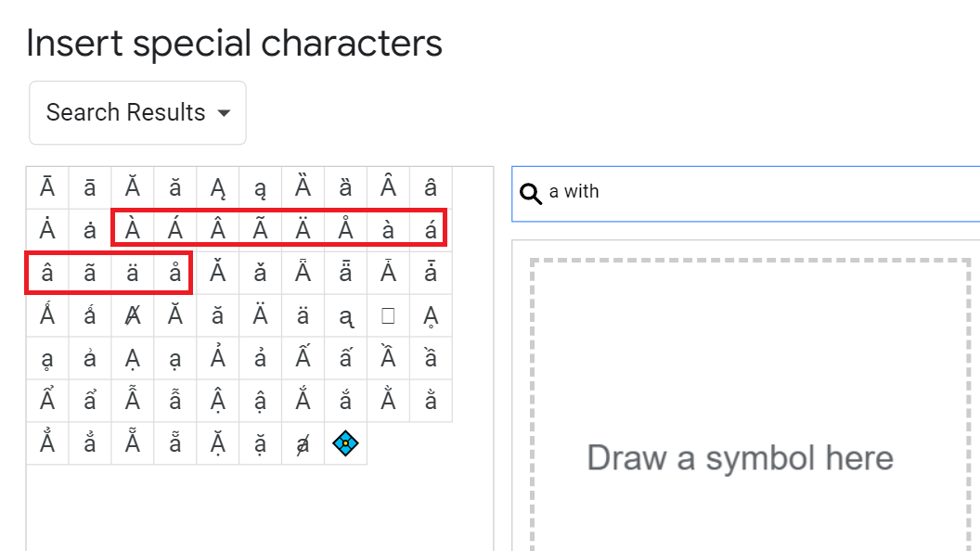
Task: Select the A with circumflex character
Action: pyautogui.click(x=217, y=228)
